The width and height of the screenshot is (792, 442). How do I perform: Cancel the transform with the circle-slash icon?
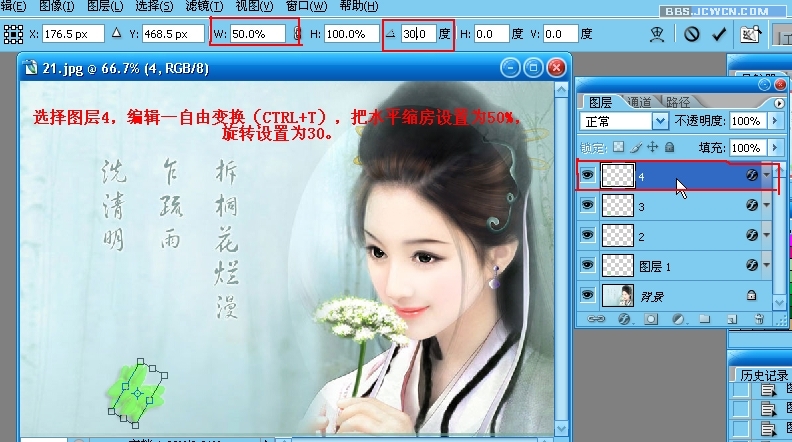691,34
